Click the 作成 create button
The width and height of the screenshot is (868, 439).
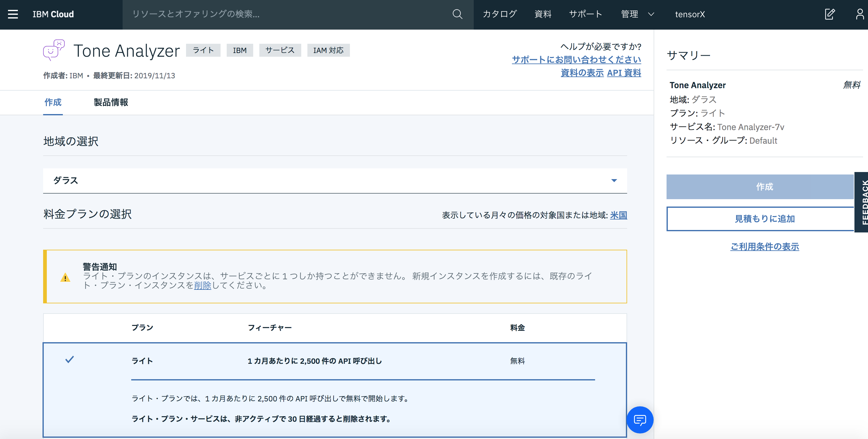coord(760,187)
